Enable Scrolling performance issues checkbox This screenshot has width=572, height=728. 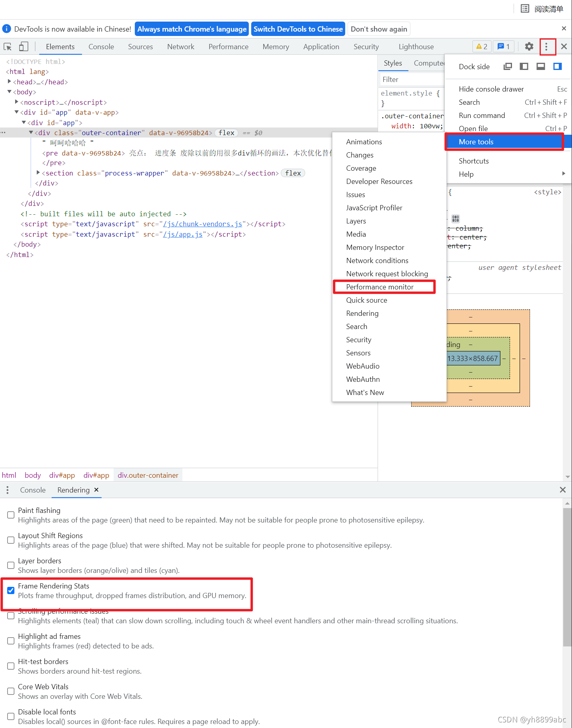click(11, 616)
